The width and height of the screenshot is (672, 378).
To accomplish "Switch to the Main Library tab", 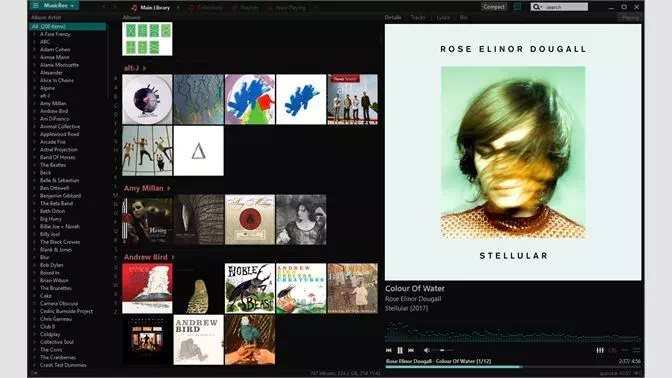I will [151, 8].
